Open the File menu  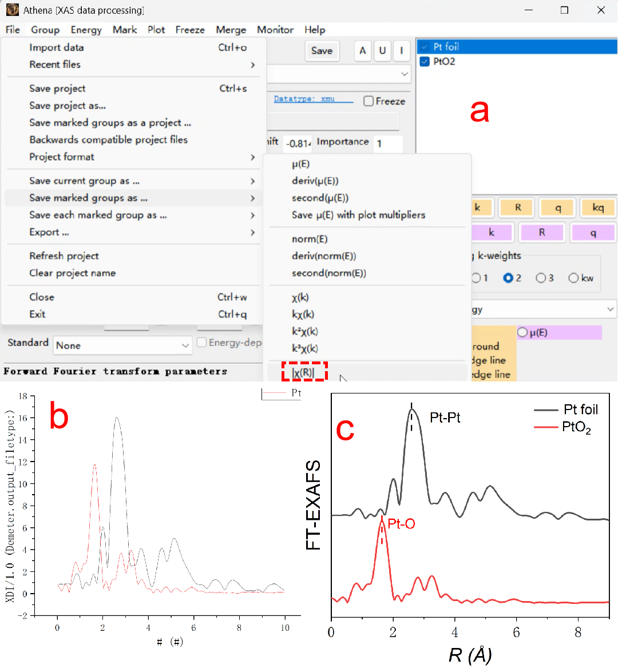pyautogui.click(x=13, y=30)
